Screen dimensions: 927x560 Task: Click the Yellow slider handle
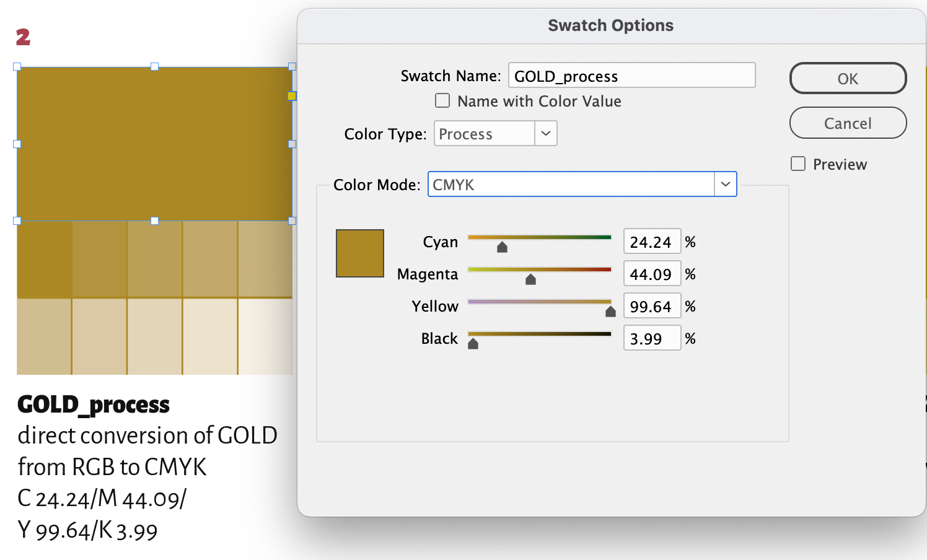610,312
